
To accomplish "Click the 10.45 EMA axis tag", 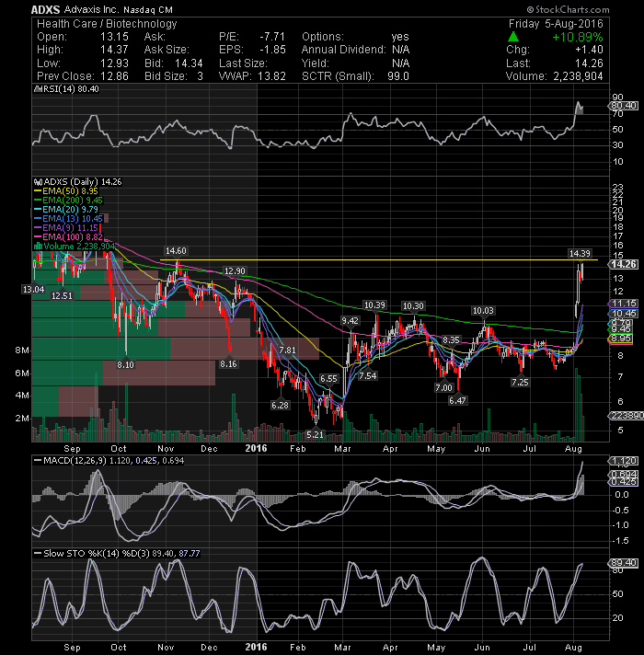I will point(624,314).
